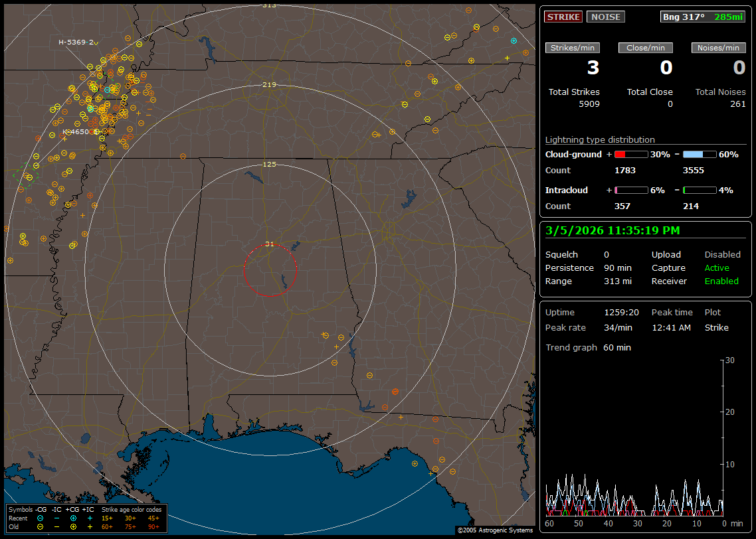Image resolution: width=756 pixels, height=539 pixels.
Task: Click the recent +CG cyan legend symbol
Action: tap(73, 518)
